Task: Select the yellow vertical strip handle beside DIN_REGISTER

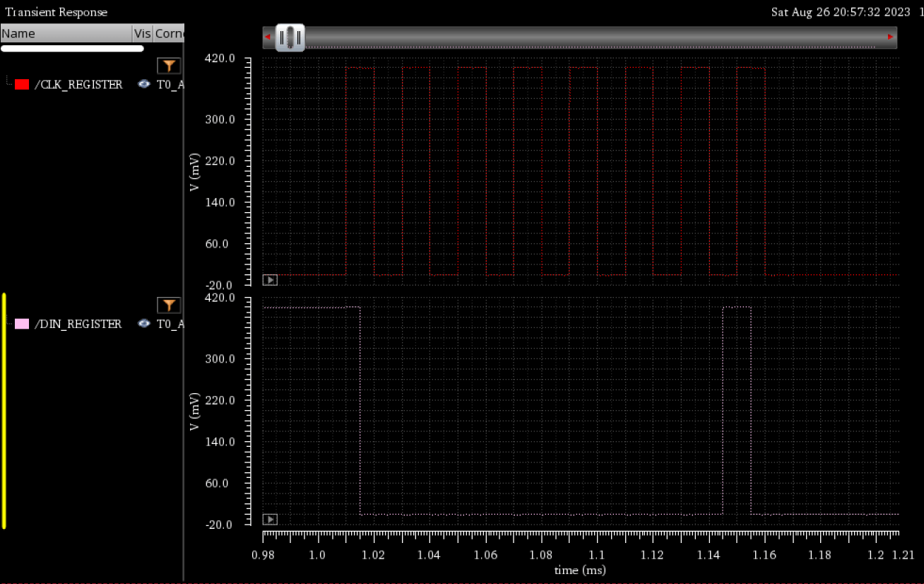Action: (4, 410)
